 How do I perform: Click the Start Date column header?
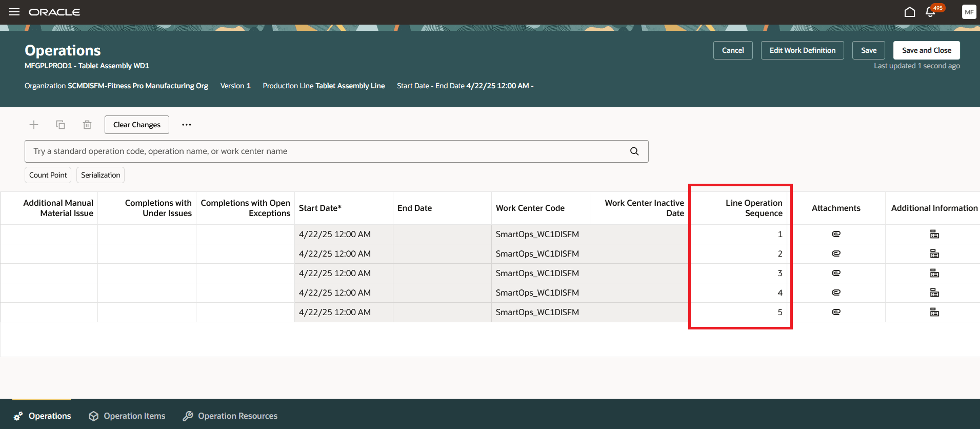pyautogui.click(x=344, y=208)
